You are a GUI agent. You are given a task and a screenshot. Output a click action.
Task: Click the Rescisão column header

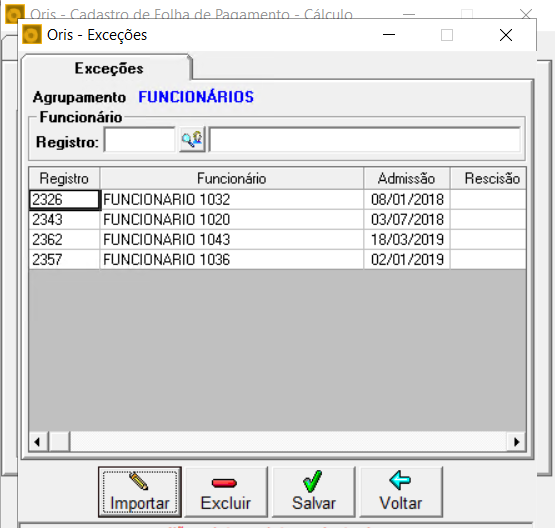tap(488, 178)
